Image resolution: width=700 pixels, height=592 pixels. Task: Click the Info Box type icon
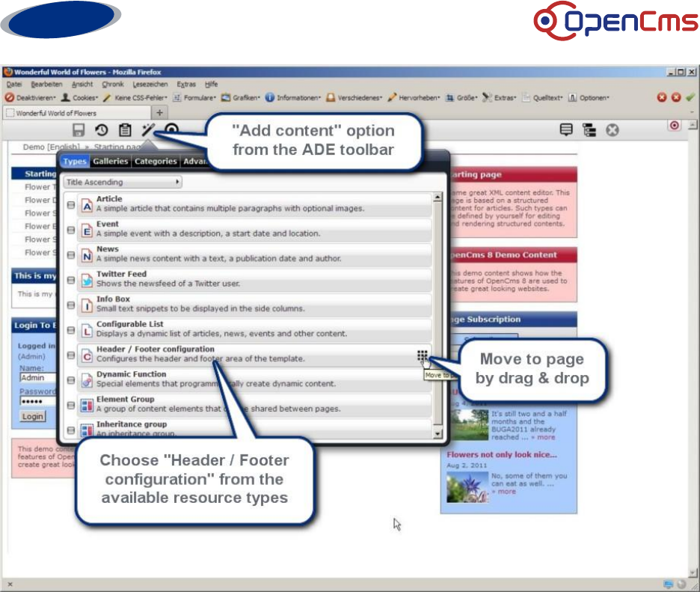[87, 307]
